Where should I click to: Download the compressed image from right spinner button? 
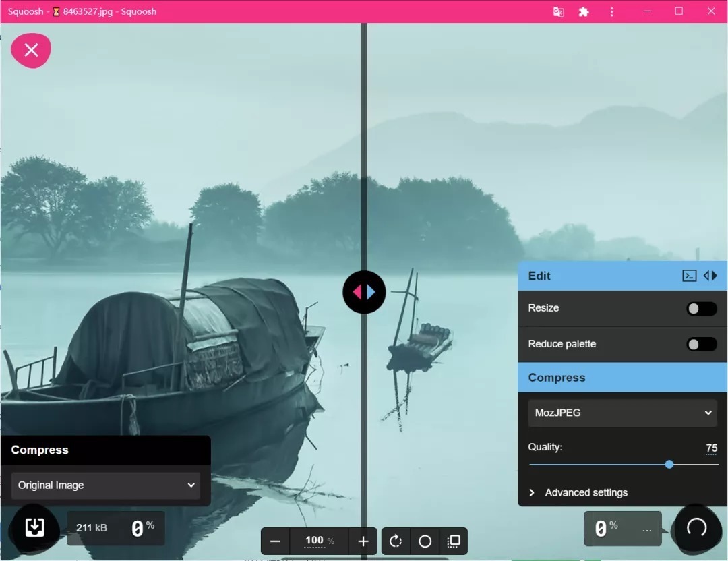[x=696, y=527]
